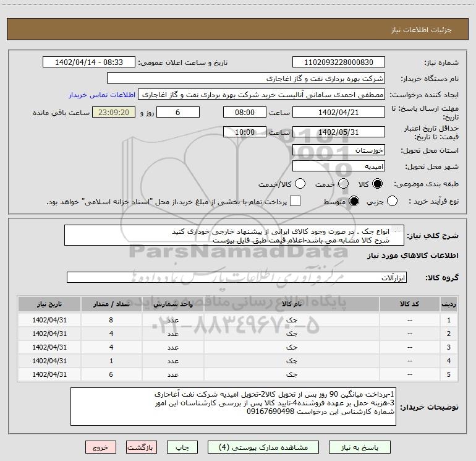The image size is (476, 461).
Task: Click the days remaining field 6
Action: 178,112
